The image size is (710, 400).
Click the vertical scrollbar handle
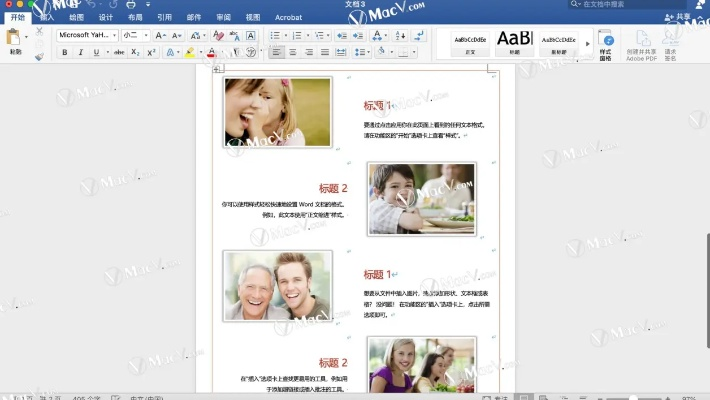tap(708, 290)
